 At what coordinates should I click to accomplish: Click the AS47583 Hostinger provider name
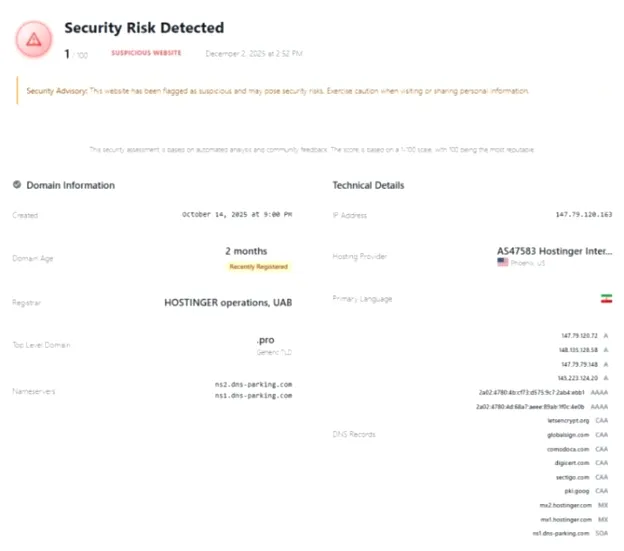coord(554,251)
